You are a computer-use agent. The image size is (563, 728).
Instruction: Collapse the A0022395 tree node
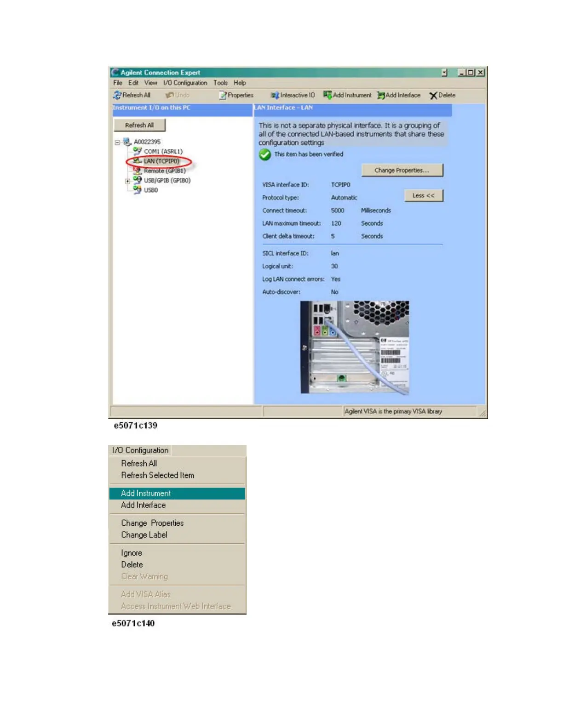[x=117, y=142]
